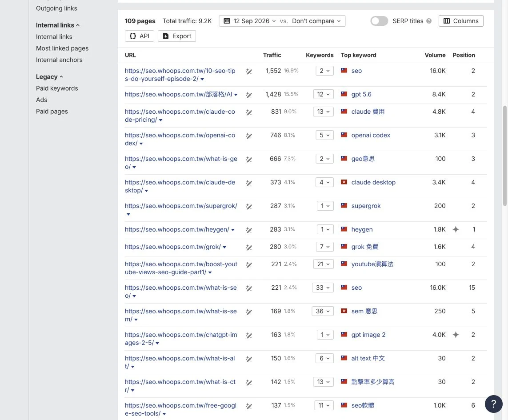Click top keyword link alt text 中文
The height and width of the screenshot is (420, 508).
(368, 358)
